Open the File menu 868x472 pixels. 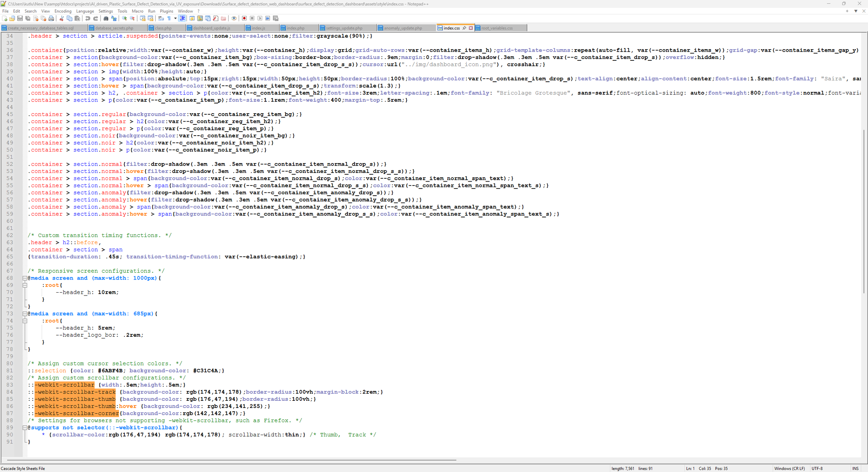tap(5, 11)
